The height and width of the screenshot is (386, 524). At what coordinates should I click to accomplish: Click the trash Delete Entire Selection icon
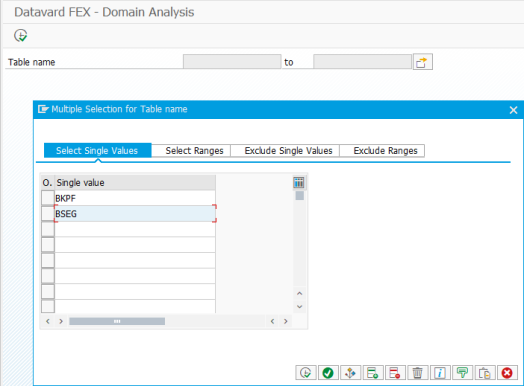[x=418, y=373]
